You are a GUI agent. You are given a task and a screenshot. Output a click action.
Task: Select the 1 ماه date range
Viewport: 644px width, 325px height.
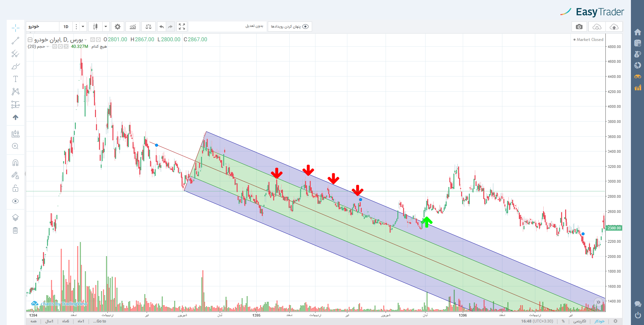81,321
